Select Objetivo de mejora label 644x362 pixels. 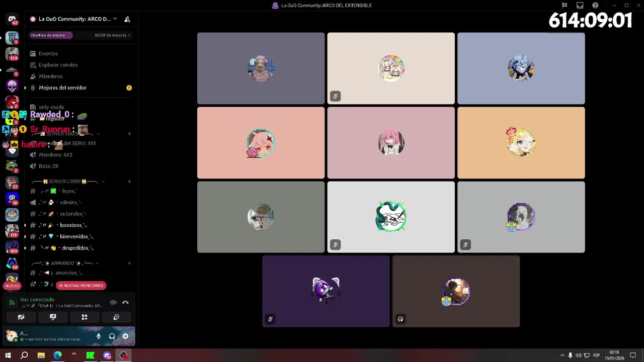point(48,35)
